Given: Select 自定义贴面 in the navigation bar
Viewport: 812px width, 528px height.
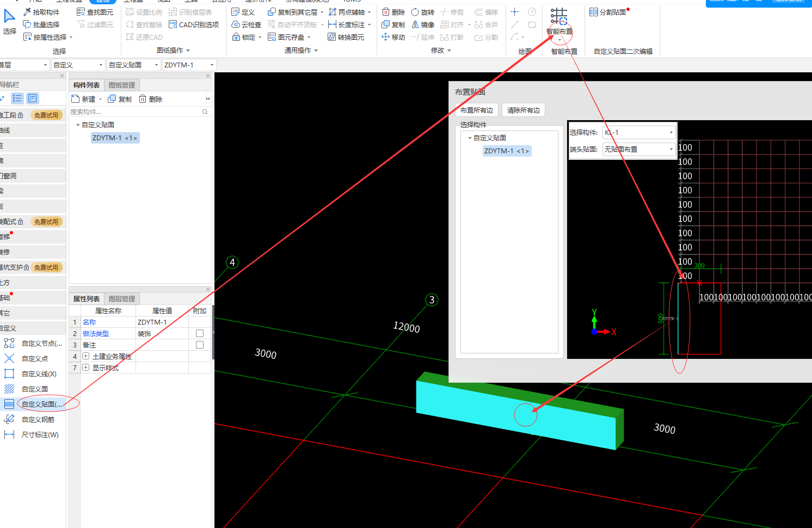Looking at the screenshot, I should 34,404.
